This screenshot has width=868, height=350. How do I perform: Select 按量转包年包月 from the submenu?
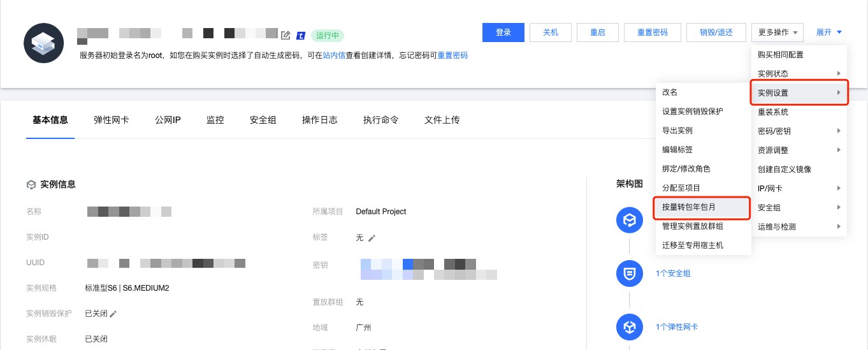pyautogui.click(x=689, y=207)
